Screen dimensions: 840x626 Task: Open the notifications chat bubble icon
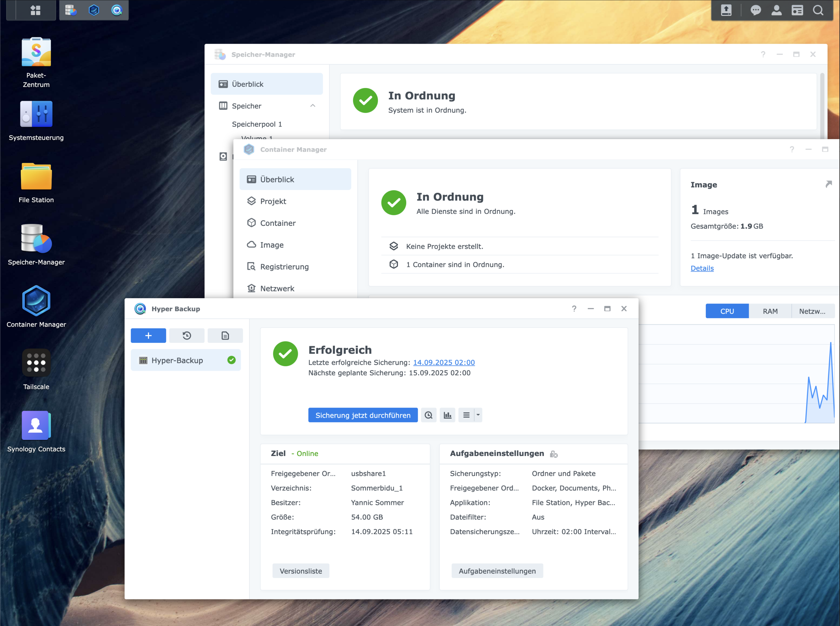coord(755,10)
